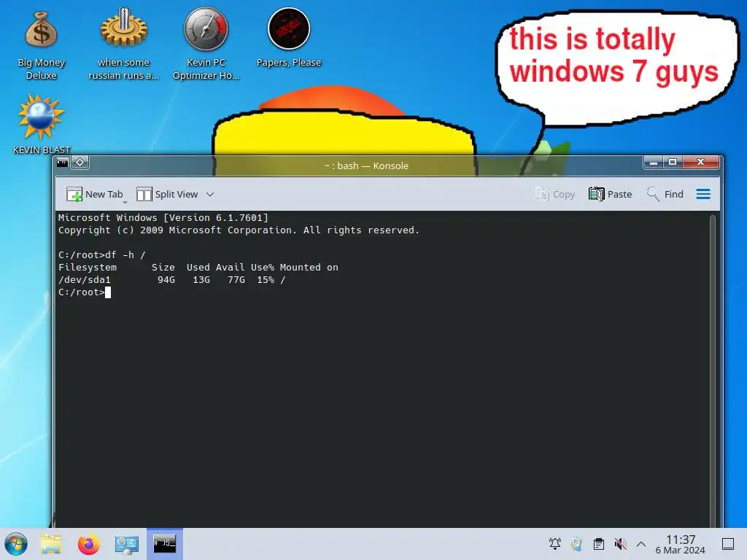This screenshot has height=560, width=747.
Task: Click the Copy toolbar button
Action: [x=555, y=194]
